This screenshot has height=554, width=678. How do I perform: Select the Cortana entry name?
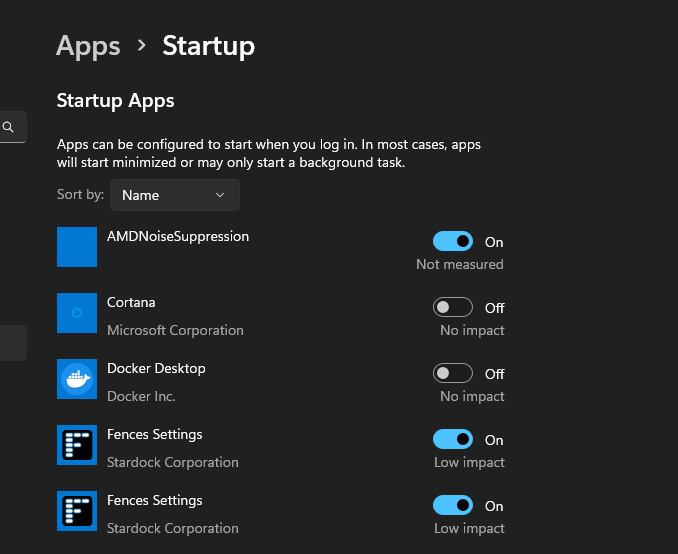coord(131,302)
